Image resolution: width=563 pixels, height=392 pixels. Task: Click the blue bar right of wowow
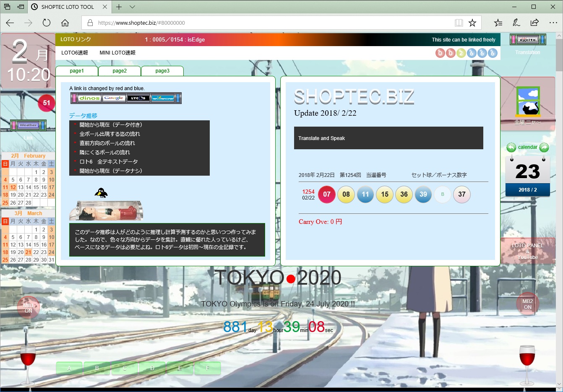pos(178,98)
